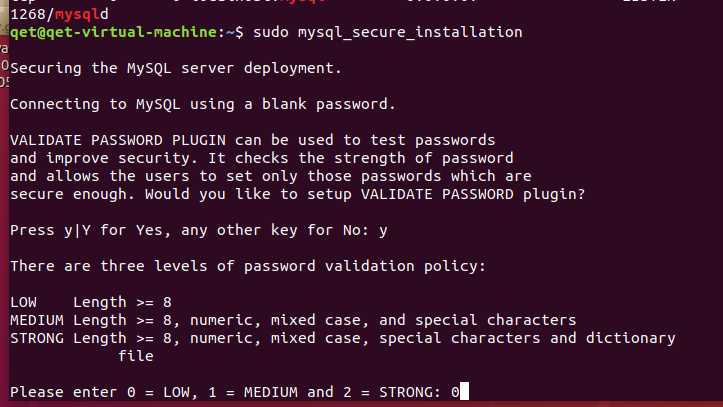The height and width of the screenshot is (407, 723).
Task: Click the 'and improve security' line
Action: tap(261, 158)
